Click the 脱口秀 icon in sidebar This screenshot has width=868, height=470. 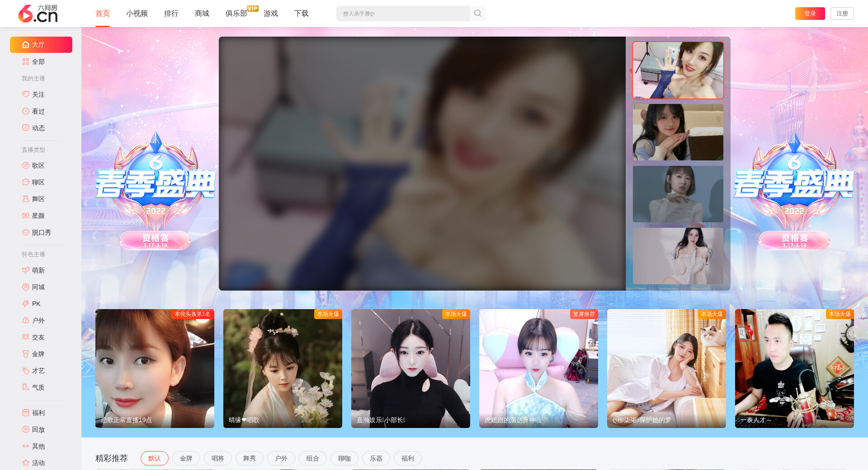coord(26,232)
